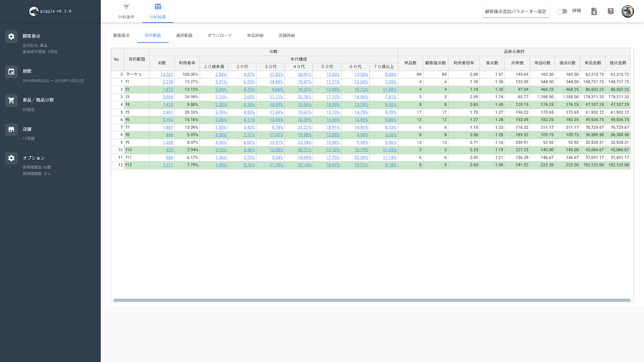Click the 利用者倍率 column header

click(x=464, y=63)
